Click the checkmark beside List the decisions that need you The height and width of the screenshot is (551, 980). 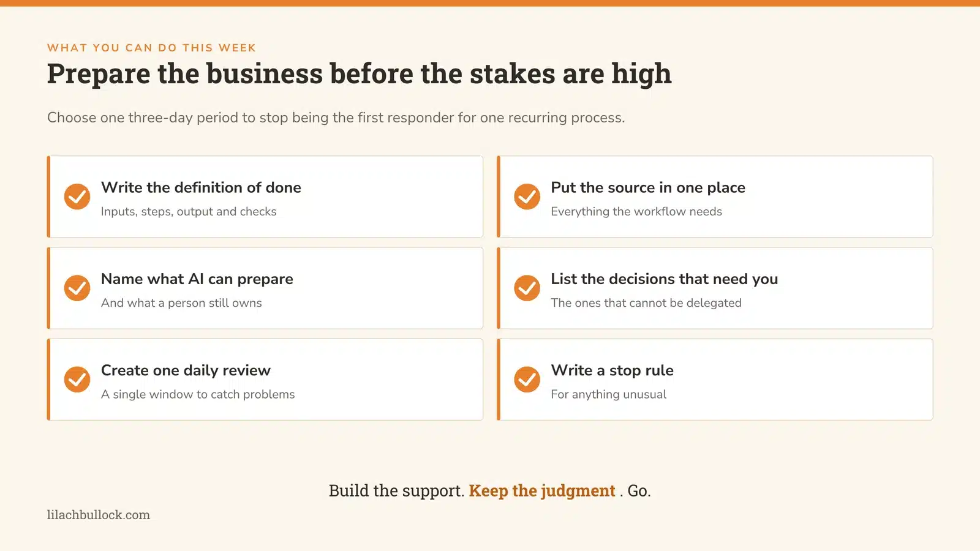pos(527,288)
